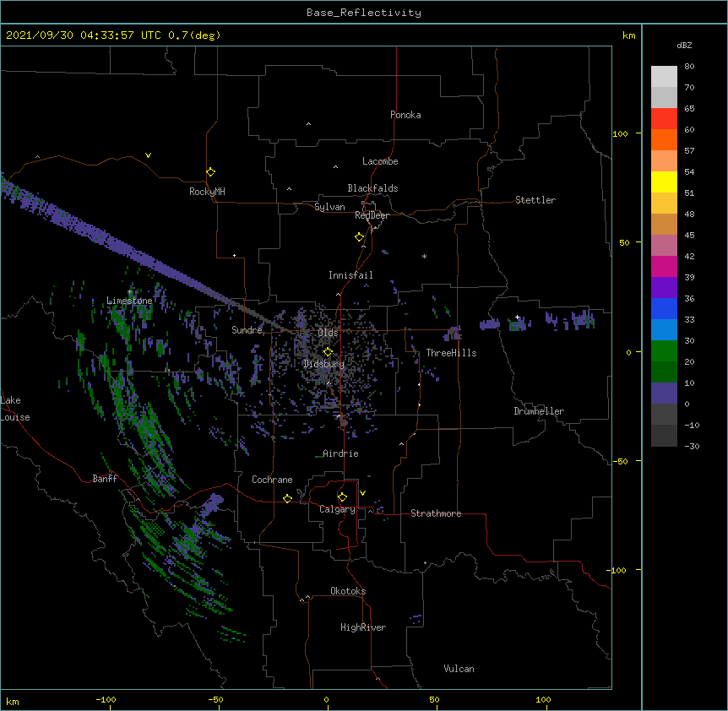Select the blue 36–33 dBZ legend swatch
728x711 pixels.
pos(664,308)
